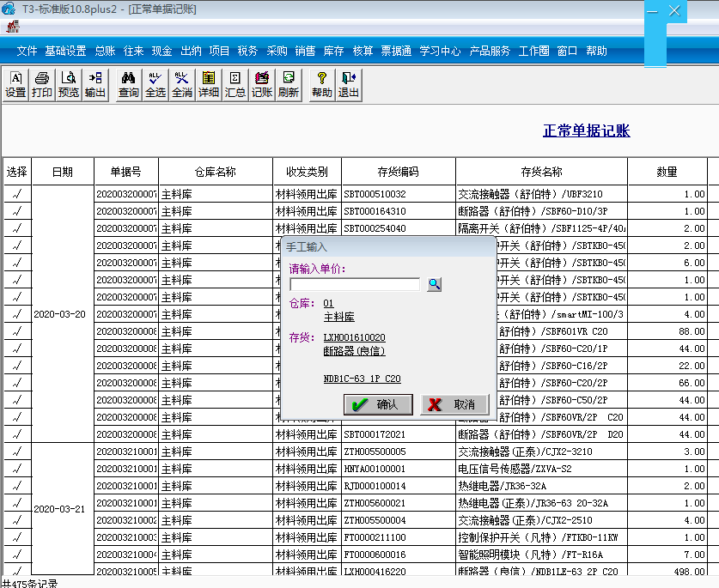Click the 热继电器/JR36-32A name cell
This screenshot has width=719, height=588.
pyautogui.click(x=541, y=486)
